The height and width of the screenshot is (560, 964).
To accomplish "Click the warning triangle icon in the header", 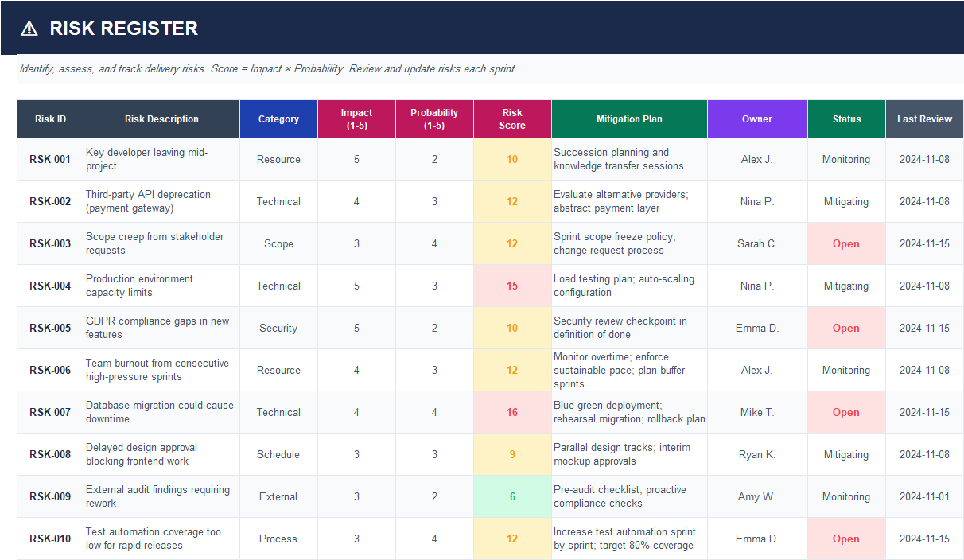I will click(30, 28).
